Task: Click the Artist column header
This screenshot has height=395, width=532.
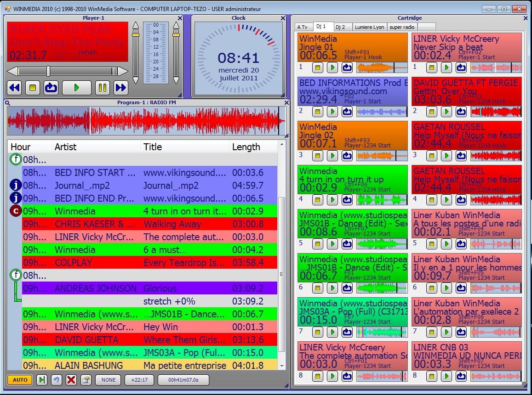Action: pos(96,147)
